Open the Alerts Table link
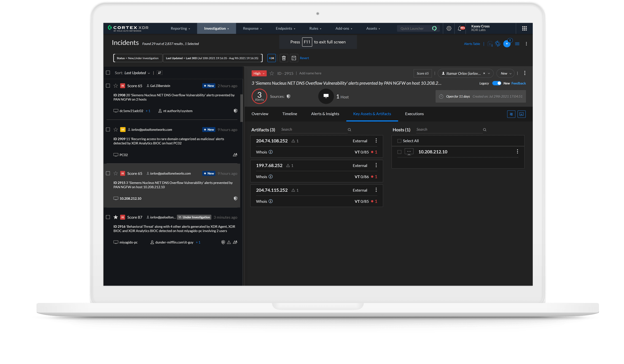Image resolution: width=624 pixels, height=364 pixels. click(472, 44)
